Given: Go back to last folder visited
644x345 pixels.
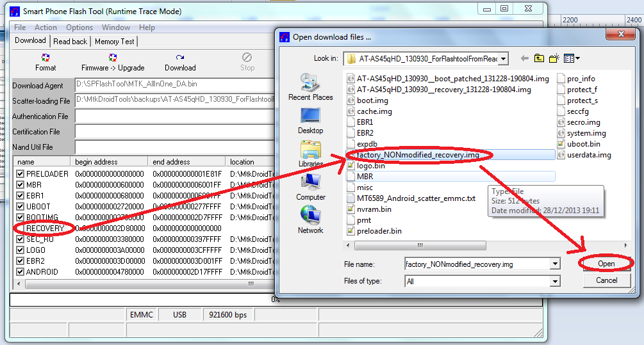Looking at the screenshot, I should pyautogui.click(x=524, y=59).
